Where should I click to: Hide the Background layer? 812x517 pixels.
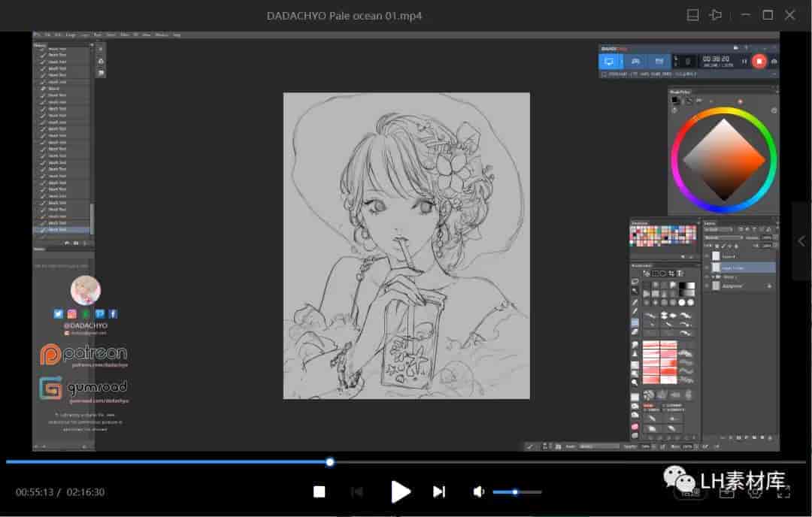coord(707,286)
